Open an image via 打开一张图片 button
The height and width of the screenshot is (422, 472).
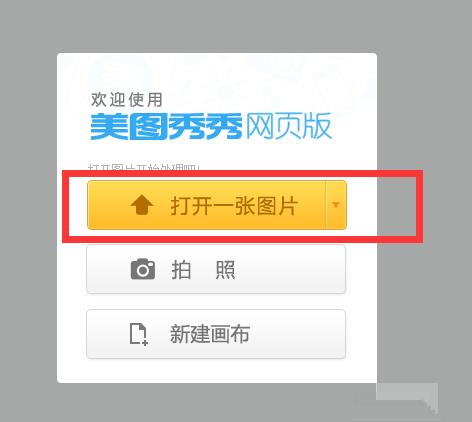tap(206, 205)
